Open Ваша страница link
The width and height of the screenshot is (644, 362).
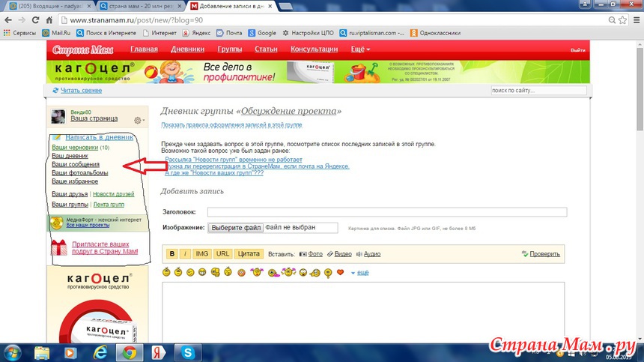(x=94, y=118)
